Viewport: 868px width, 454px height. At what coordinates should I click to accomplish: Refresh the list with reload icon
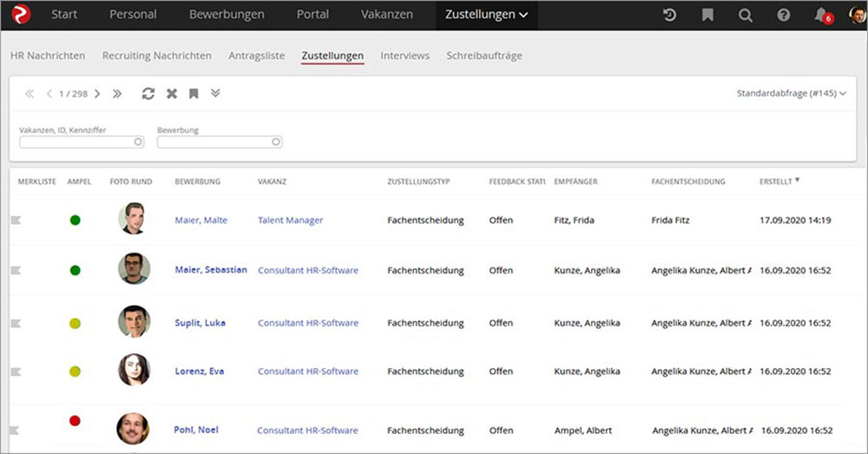[148, 94]
